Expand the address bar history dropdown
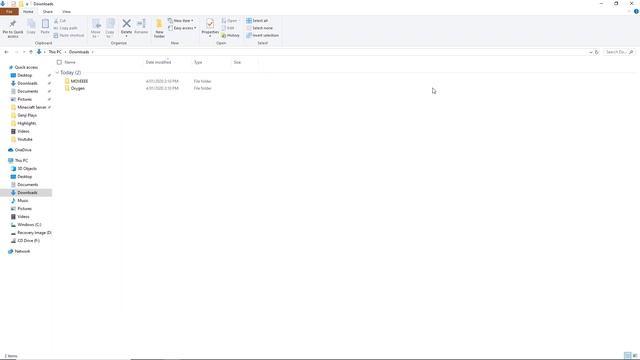Screen dimensions: 640x360 point(591,52)
